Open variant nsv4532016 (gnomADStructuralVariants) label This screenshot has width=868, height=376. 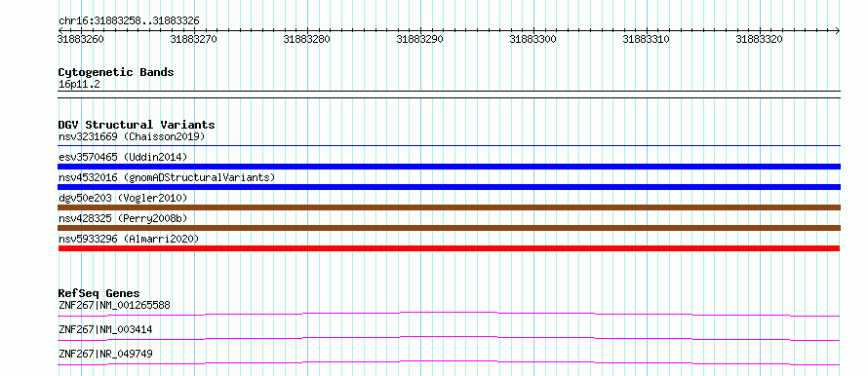(167, 177)
